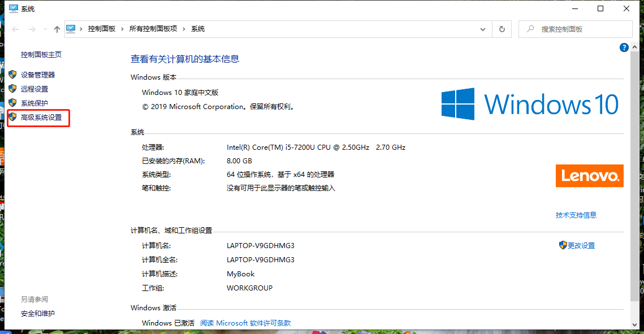Viewport: 644px width, 334px height.
Task: Open address bar history dropdown
Action: coord(483,29)
